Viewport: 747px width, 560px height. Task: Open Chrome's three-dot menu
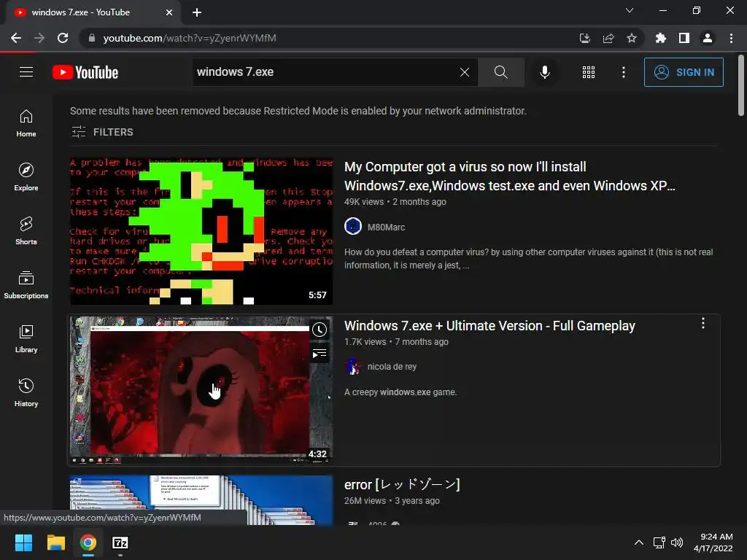pyautogui.click(x=731, y=38)
